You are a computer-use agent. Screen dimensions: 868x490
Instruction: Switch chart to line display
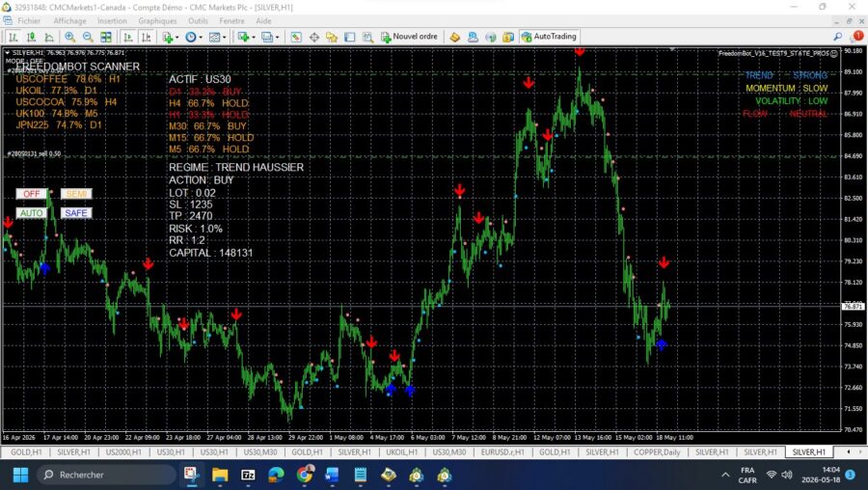pos(49,37)
